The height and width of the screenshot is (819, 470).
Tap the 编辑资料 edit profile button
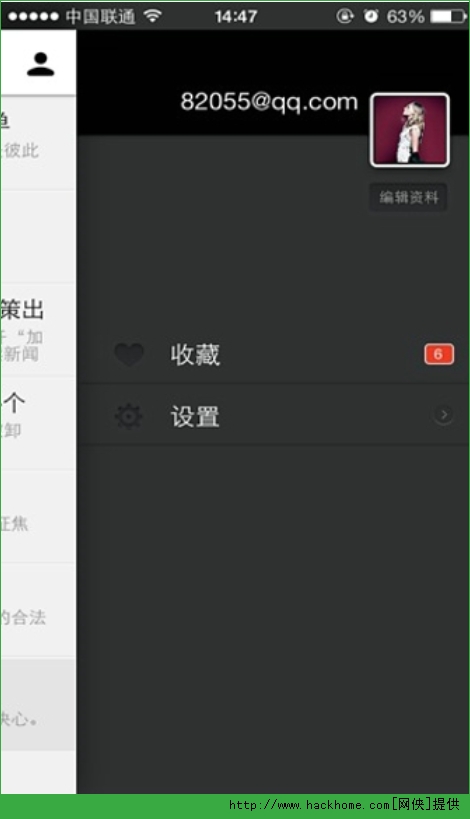click(408, 197)
